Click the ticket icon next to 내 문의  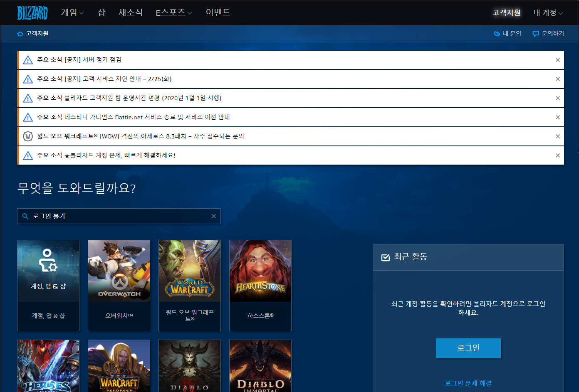tap(497, 34)
